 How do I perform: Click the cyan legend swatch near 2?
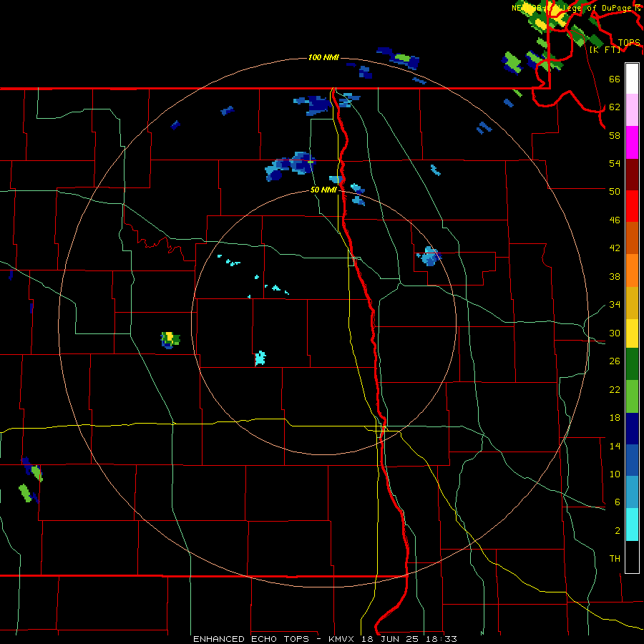click(632, 525)
